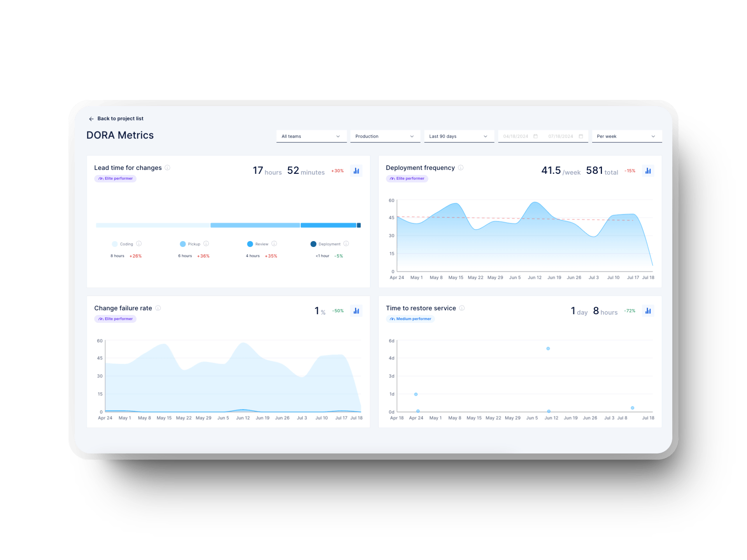Open the bar chart view for Lead time
The height and width of the screenshot is (560, 747).
(x=356, y=170)
